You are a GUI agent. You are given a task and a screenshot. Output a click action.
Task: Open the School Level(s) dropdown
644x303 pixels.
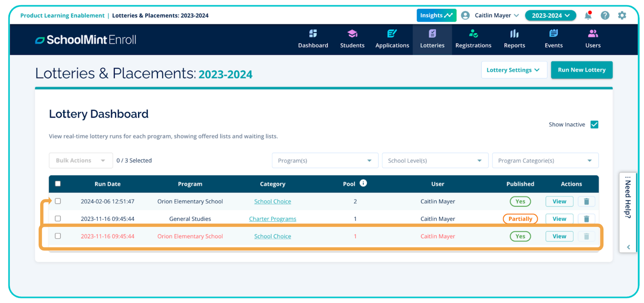point(435,161)
